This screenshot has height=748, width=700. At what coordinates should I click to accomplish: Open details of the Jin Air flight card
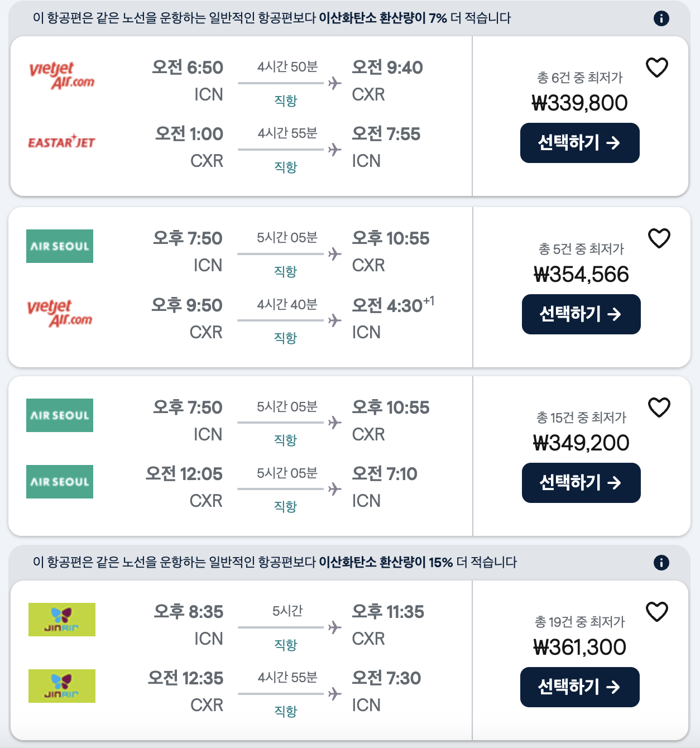(240, 661)
